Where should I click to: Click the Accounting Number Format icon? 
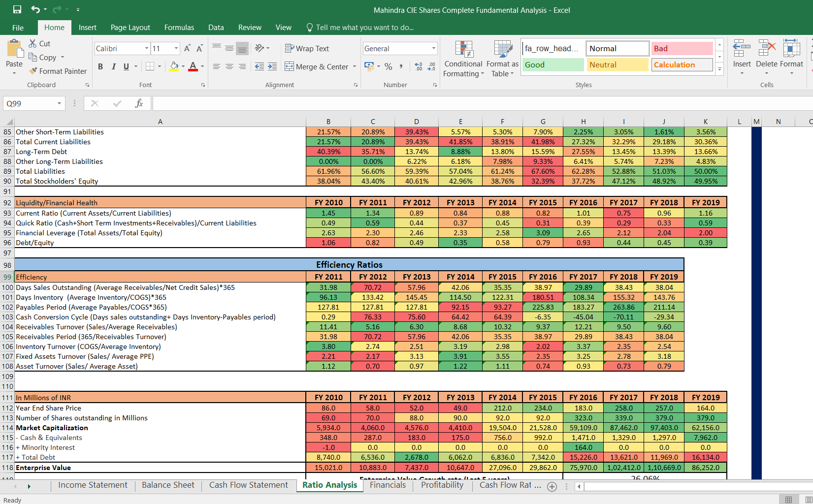coord(369,66)
